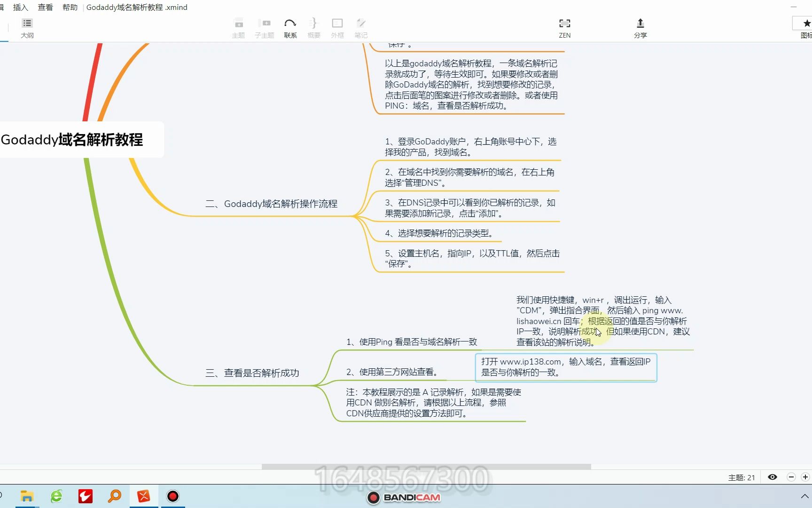
Task: Open the 帮助 menu
Action: (x=70, y=7)
